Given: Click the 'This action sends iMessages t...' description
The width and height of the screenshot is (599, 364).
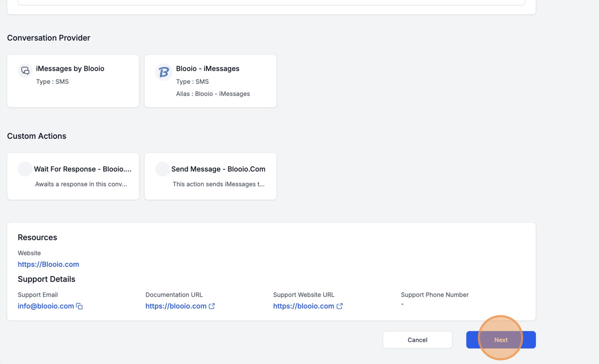Looking at the screenshot, I should tap(218, 184).
